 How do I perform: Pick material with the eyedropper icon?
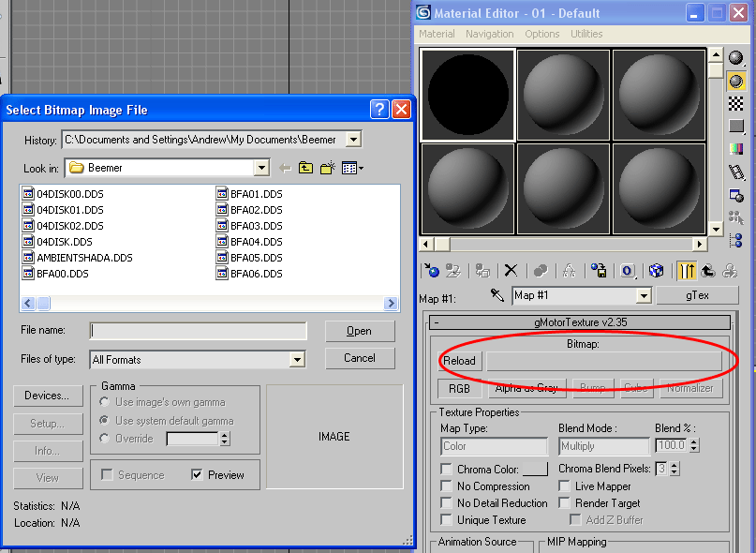coord(497,296)
